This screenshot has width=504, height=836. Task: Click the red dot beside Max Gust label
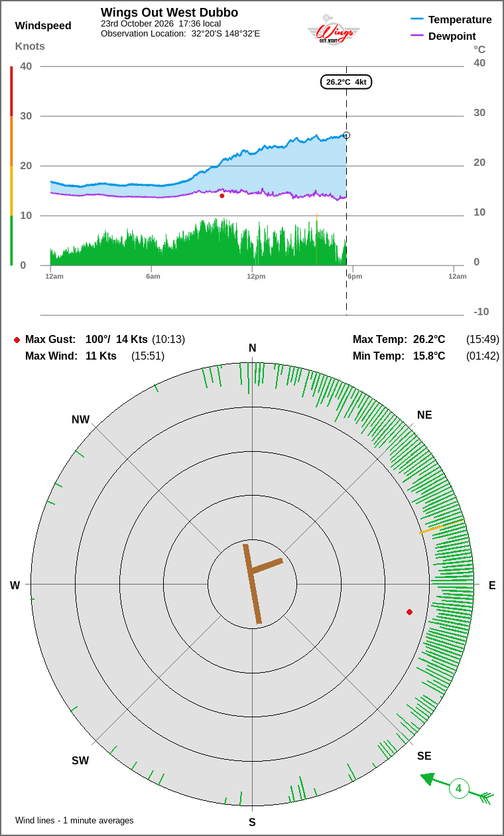point(17,340)
